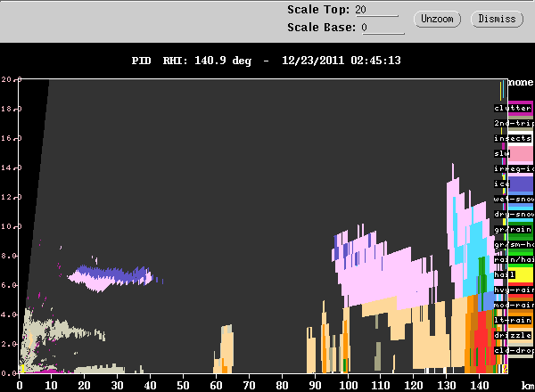Click the 'hvy-rain' legend label

pos(514,290)
